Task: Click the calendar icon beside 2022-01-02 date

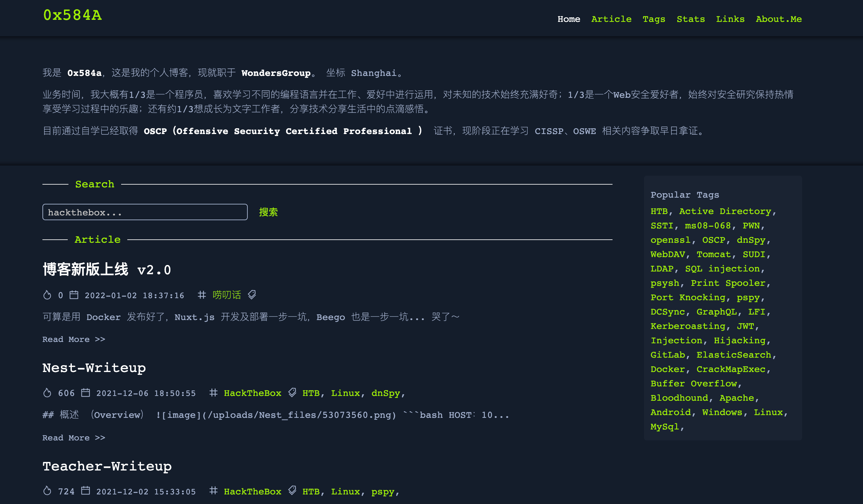Action: (74, 295)
